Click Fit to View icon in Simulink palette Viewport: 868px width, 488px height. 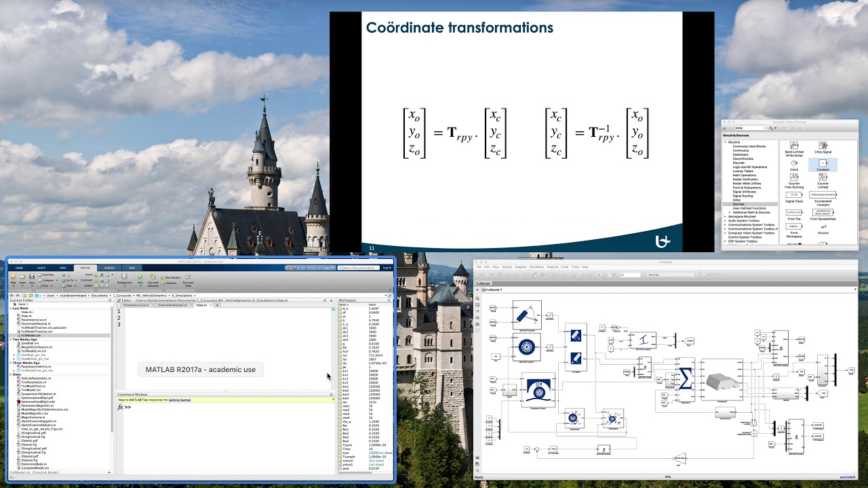(477, 305)
